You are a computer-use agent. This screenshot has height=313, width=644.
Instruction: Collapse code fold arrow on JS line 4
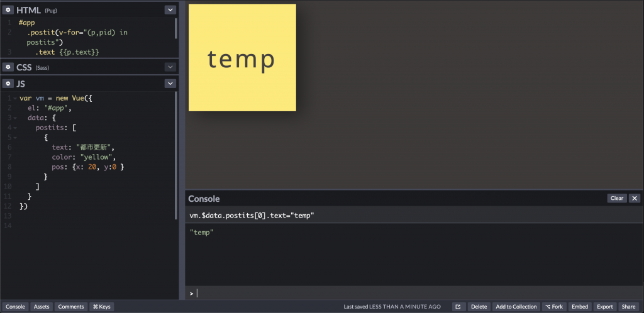tap(15, 128)
